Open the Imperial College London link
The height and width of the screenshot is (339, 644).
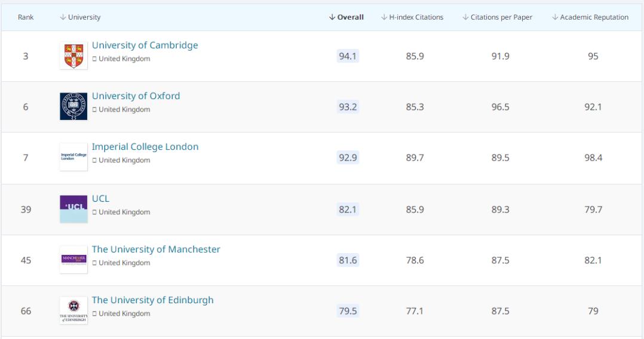[145, 147]
